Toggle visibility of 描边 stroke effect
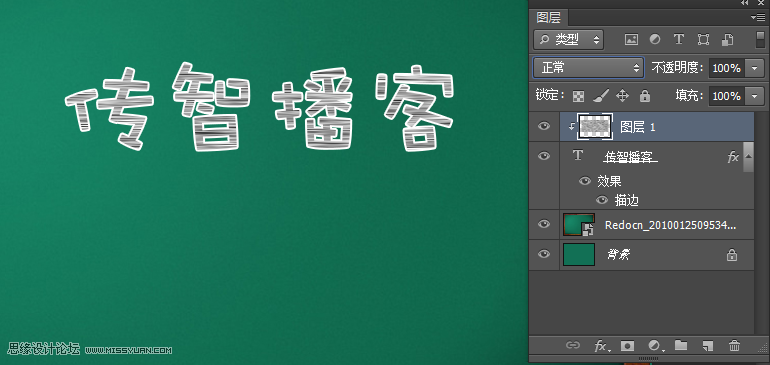 point(602,200)
